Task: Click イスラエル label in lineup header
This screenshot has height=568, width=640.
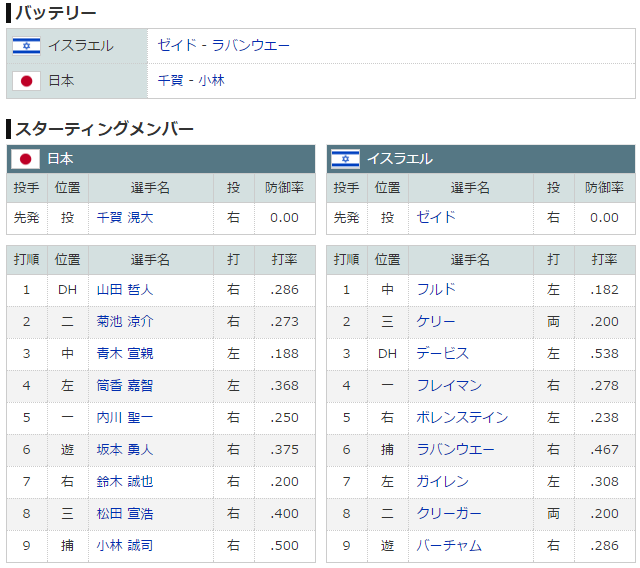Action: 400,159
